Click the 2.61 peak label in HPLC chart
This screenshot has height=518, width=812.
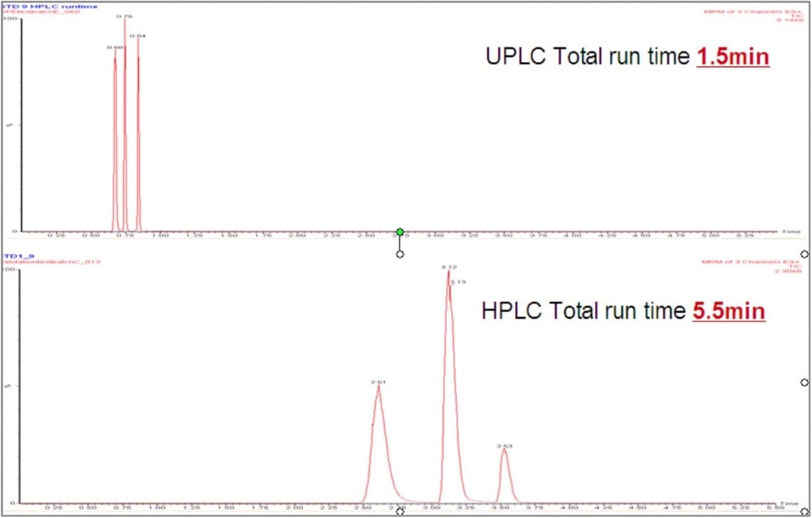379,382
